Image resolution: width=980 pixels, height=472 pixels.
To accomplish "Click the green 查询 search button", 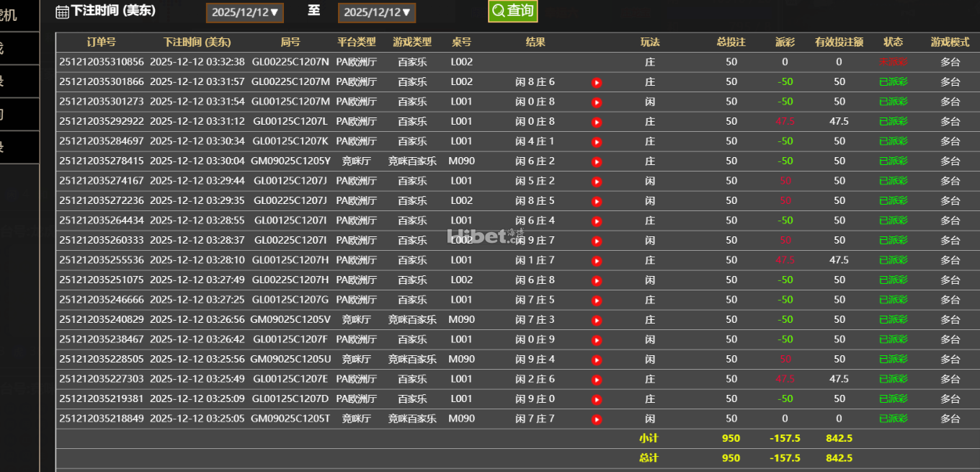I will 512,11.
